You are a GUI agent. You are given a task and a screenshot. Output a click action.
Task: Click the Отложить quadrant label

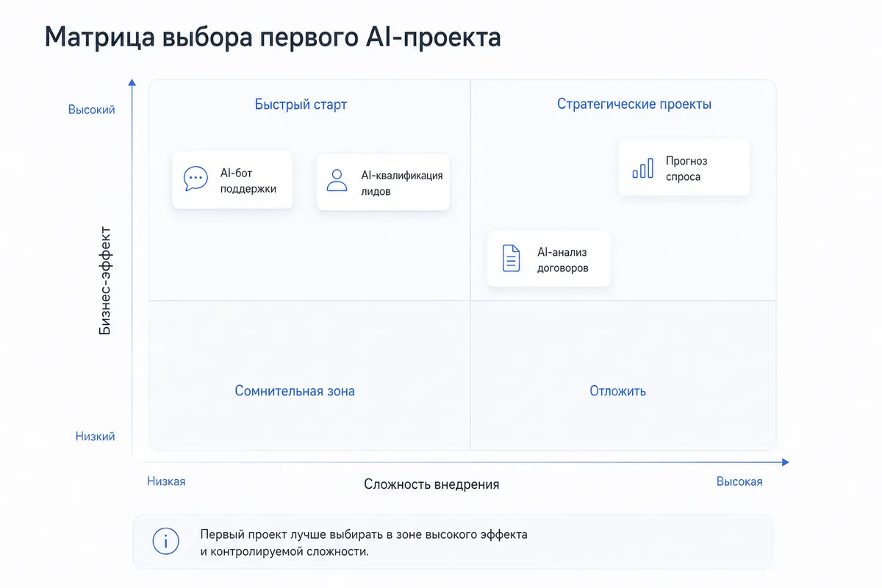coord(617,391)
